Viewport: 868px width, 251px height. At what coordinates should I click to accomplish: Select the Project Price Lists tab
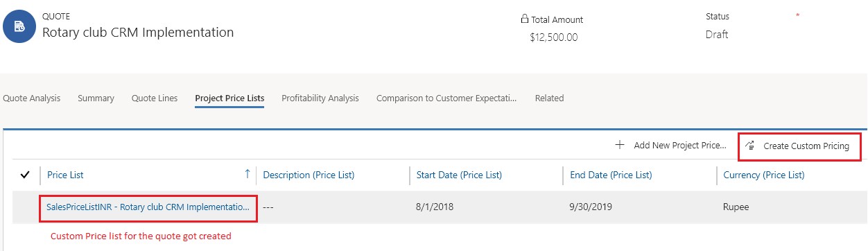[x=229, y=98]
